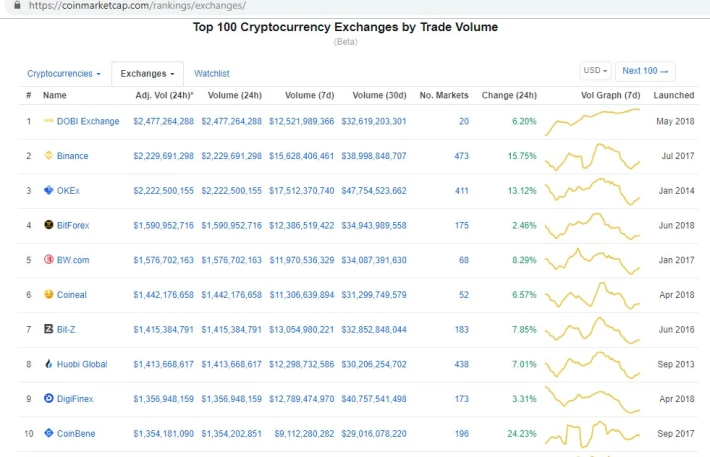Click Binance's 473 markets count
The image size is (710, 457).
pyautogui.click(x=461, y=156)
